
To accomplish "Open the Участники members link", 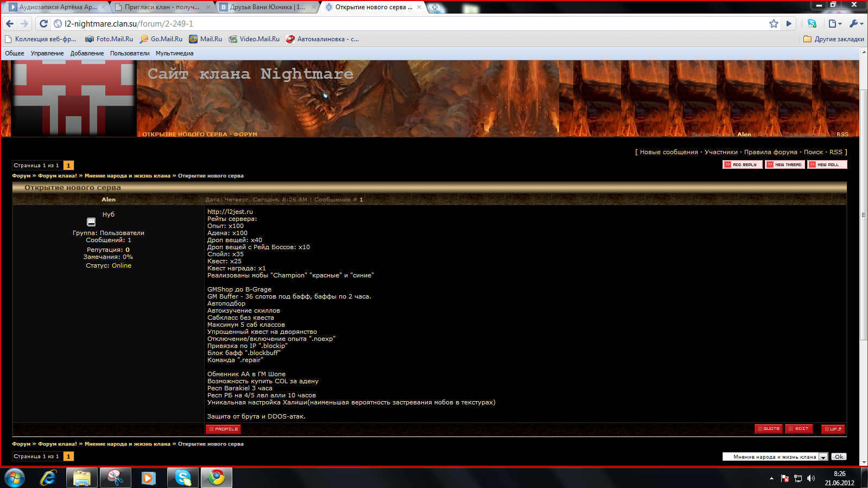I will coord(721,152).
